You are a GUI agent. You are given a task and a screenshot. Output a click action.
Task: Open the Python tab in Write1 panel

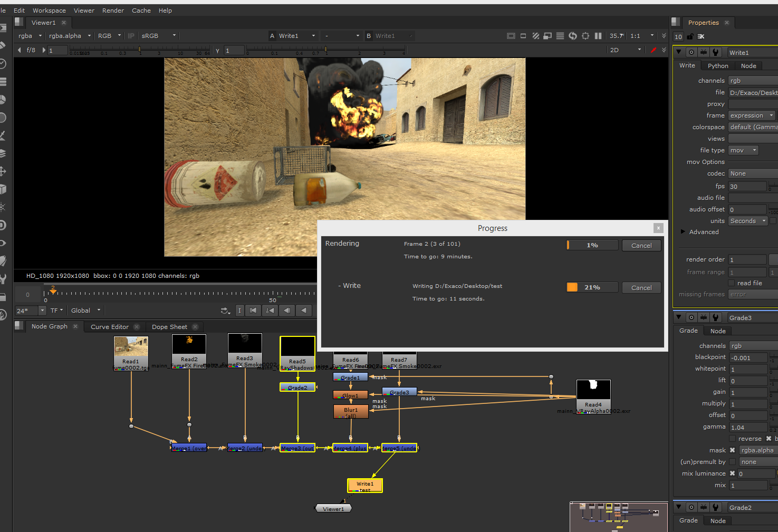click(x=718, y=66)
